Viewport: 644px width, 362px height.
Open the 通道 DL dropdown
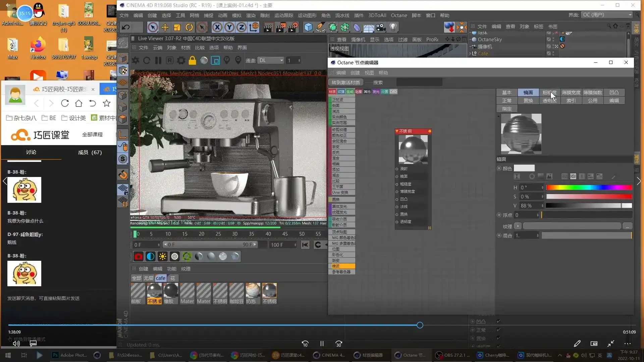coord(271,61)
